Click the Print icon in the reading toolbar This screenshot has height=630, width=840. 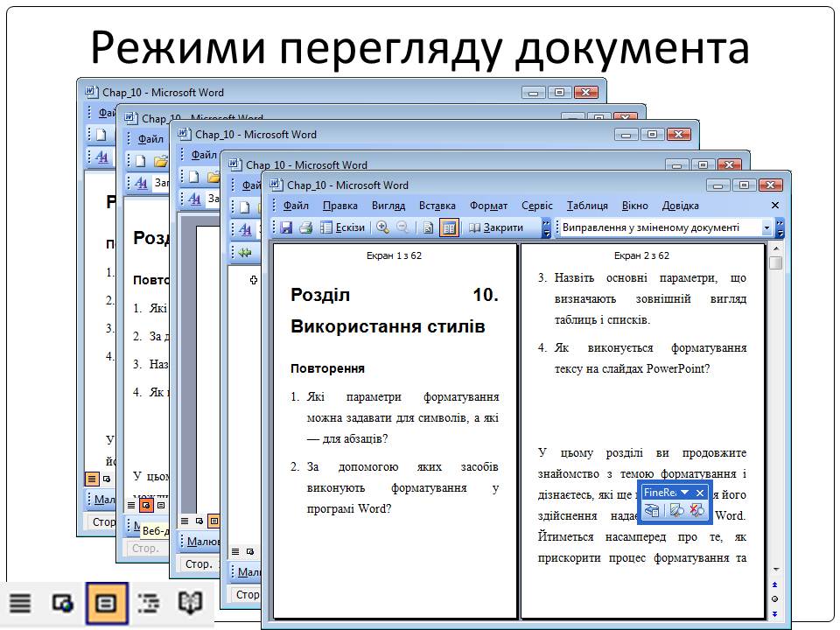tap(305, 227)
